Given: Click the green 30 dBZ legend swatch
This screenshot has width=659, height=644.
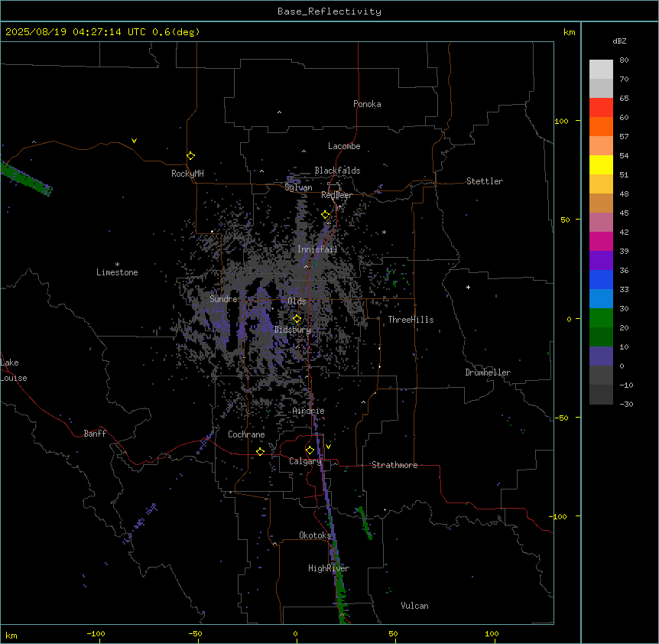Looking at the screenshot, I should 601,318.
